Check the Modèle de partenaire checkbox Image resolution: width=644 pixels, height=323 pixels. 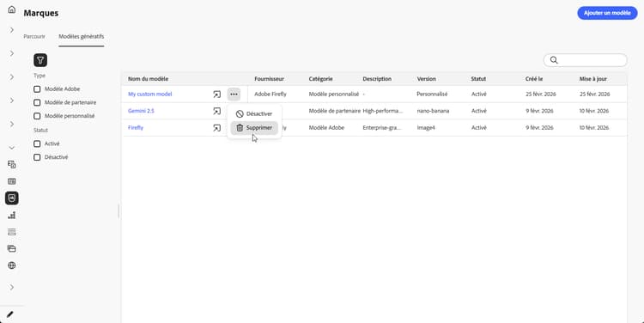[37, 103]
